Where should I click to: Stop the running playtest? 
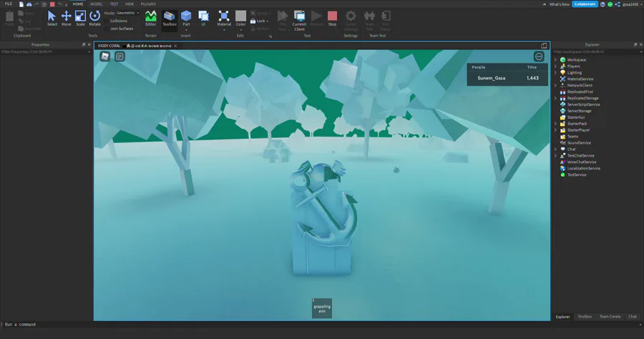(332, 19)
